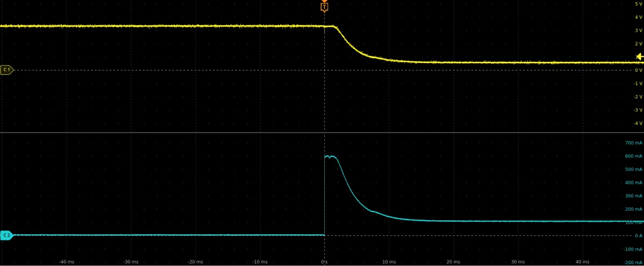644x266 pixels.
Task: Click the 0 s time axis label
Action: 324,262
